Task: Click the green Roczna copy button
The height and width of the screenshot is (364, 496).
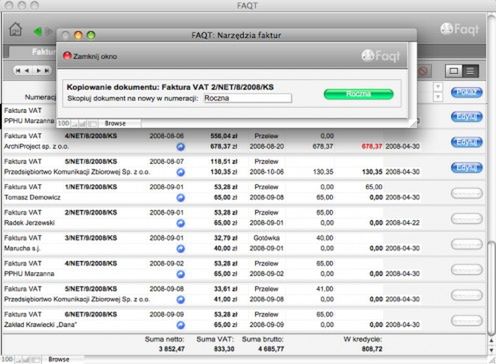Action: click(x=358, y=94)
